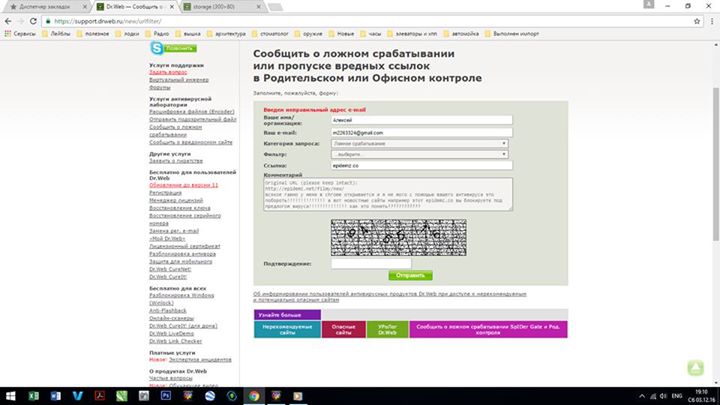The image size is (720, 405).
Task: Launch Excel from the taskbar
Action: tap(34, 396)
